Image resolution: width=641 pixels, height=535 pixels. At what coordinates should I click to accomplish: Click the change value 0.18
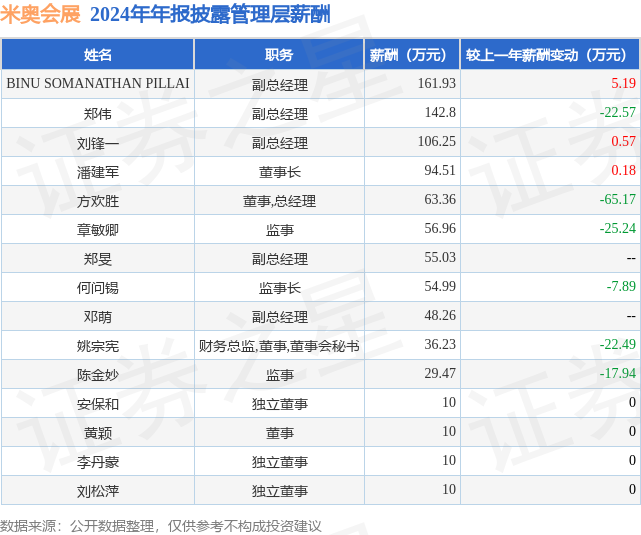click(x=623, y=170)
